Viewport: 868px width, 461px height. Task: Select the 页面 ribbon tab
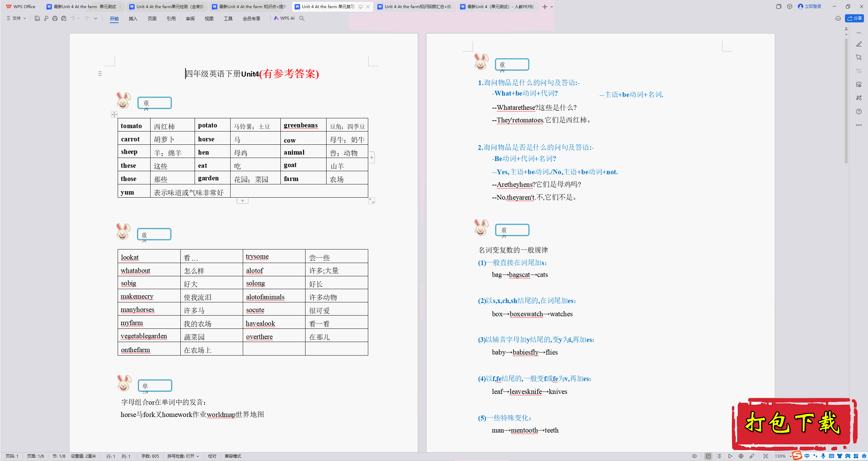152,19
